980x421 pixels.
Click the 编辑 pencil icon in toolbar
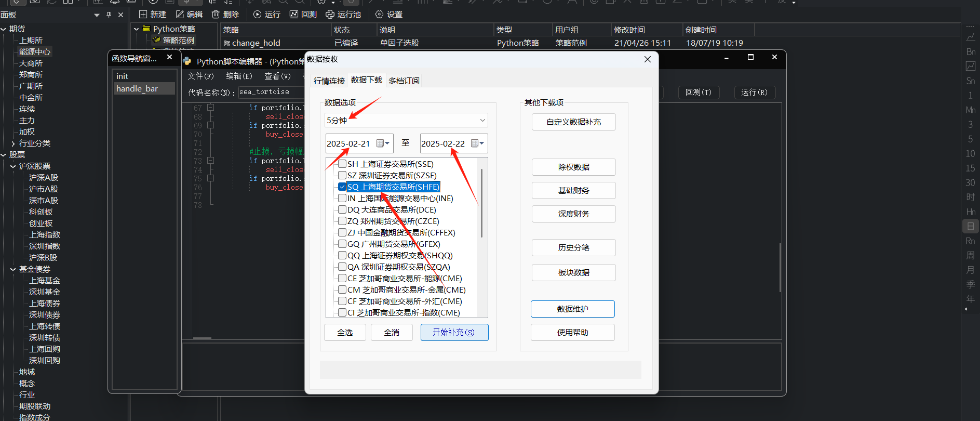(180, 14)
